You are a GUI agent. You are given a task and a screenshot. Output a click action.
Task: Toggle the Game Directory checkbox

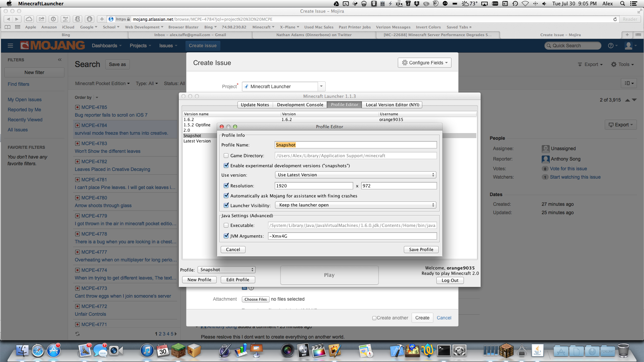tap(226, 156)
